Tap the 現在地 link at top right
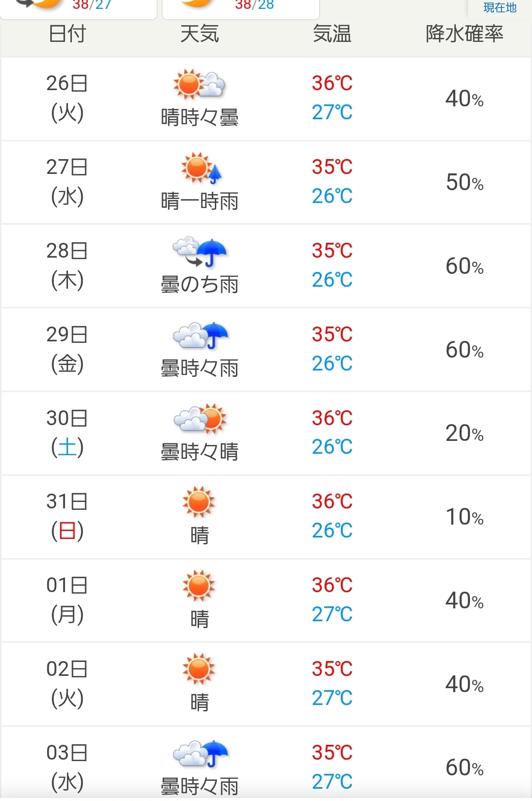The height and width of the screenshot is (801, 532). pyautogui.click(x=499, y=7)
